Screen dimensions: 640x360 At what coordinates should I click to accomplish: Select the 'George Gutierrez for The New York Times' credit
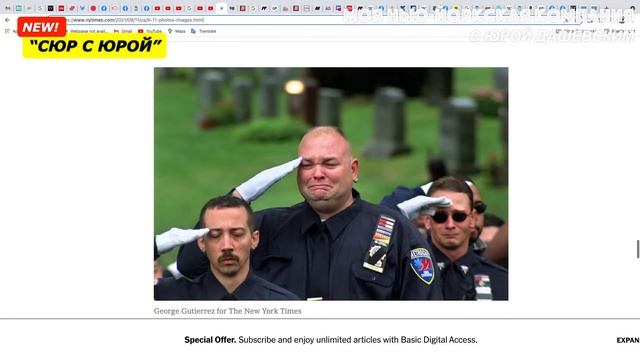pyautogui.click(x=227, y=311)
